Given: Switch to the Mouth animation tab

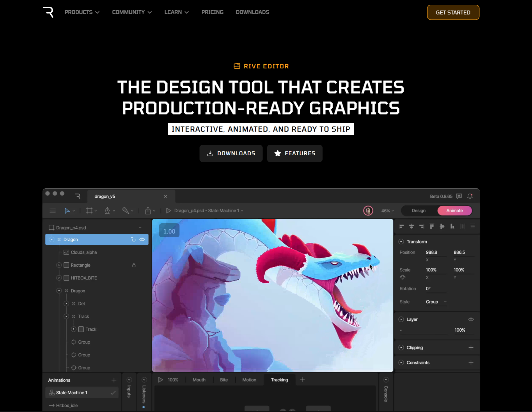Looking at the screenshot, I should [199, 380].
